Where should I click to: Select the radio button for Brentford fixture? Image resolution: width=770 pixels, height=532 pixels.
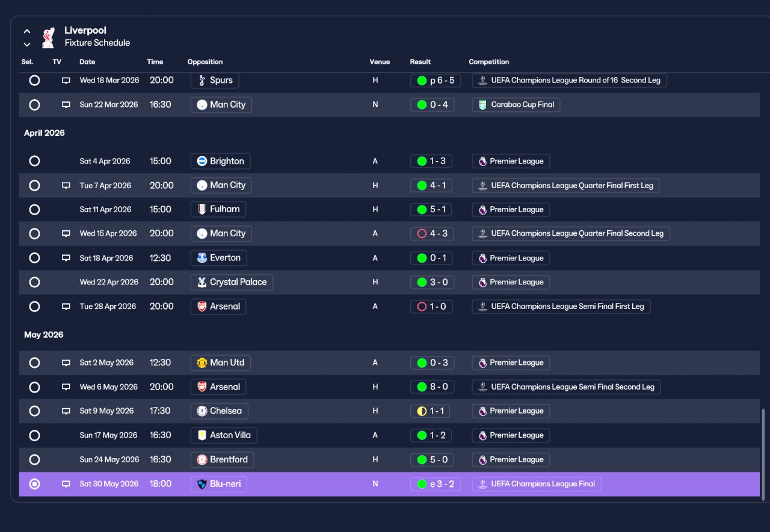[34, 459]
